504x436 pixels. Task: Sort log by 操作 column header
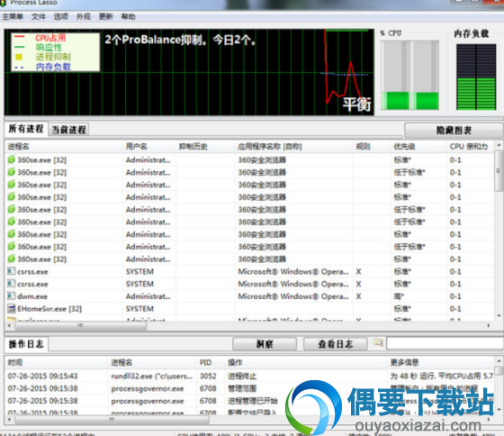pyautogui.click(x=305, y=362)
